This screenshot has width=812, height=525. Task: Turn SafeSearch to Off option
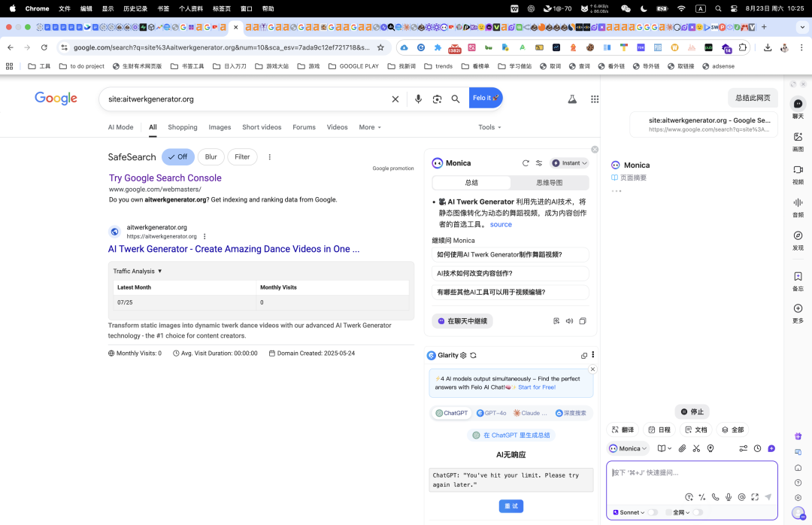click(x=177, y=157)
